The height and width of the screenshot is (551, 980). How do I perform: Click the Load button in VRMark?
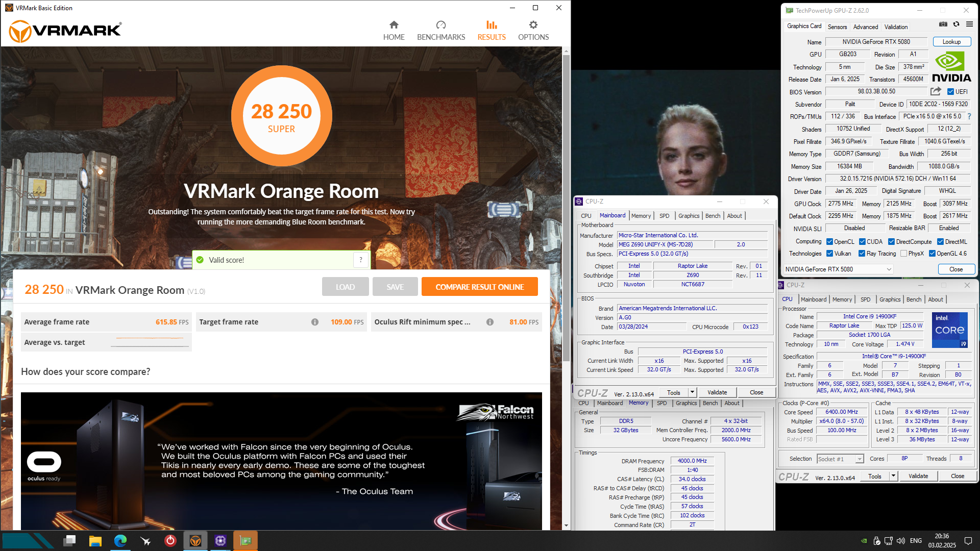[x=345, y=287]
